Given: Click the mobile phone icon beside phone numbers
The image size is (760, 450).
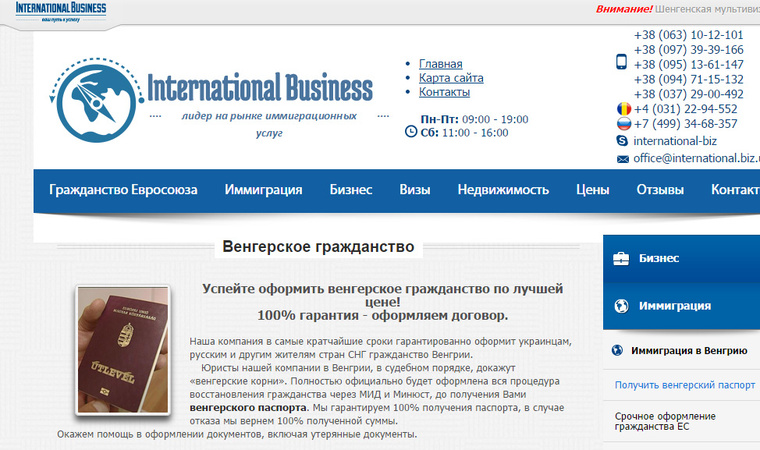Looking at the screenshot, I should coord(621,62).
